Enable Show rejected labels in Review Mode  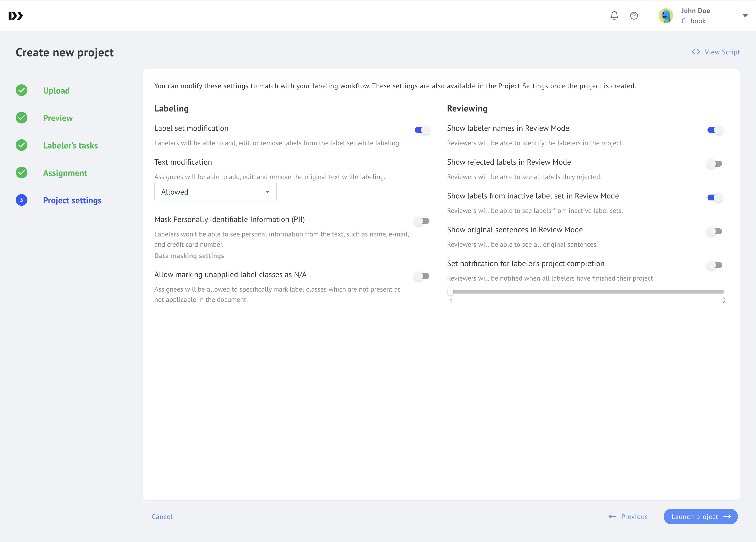[715, 164]
